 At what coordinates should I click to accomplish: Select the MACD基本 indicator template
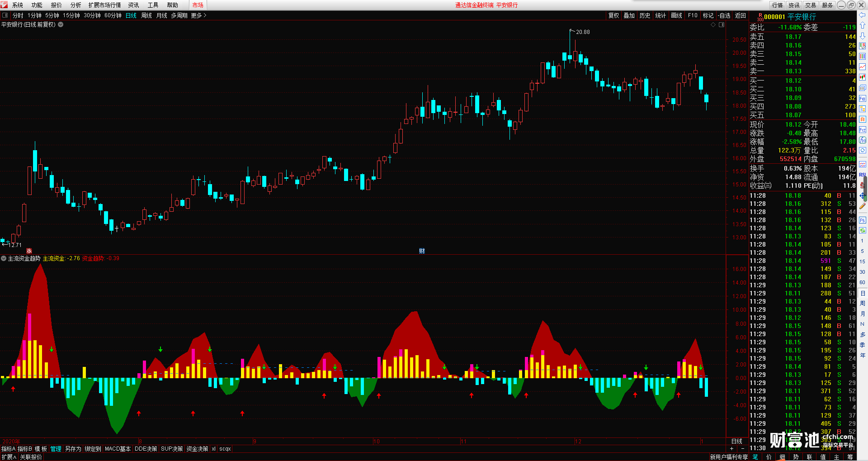tap(118, 449)
